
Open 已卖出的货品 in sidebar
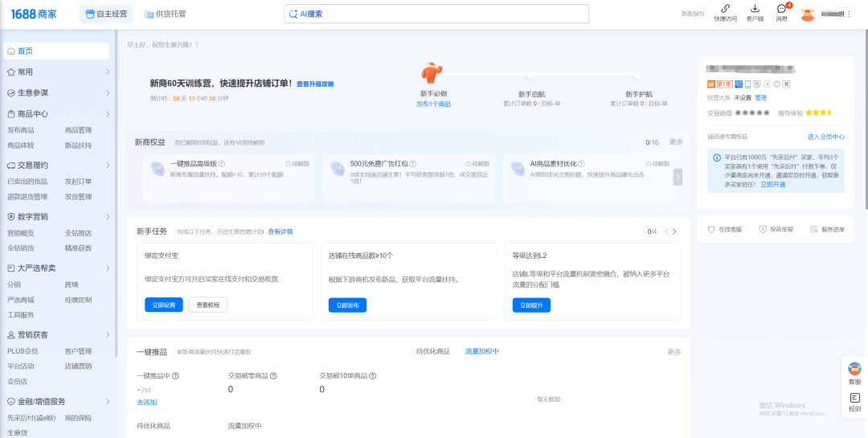tap(27, 181)
